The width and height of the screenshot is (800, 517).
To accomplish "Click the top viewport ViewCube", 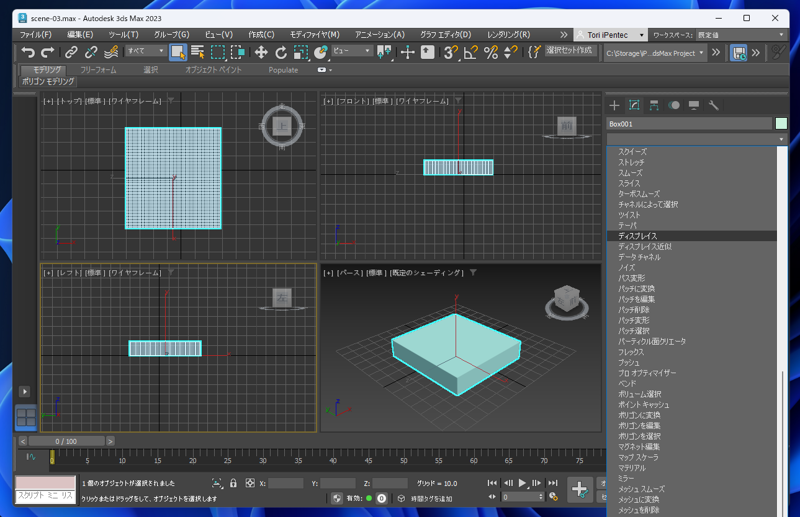I will coord(282,126).
